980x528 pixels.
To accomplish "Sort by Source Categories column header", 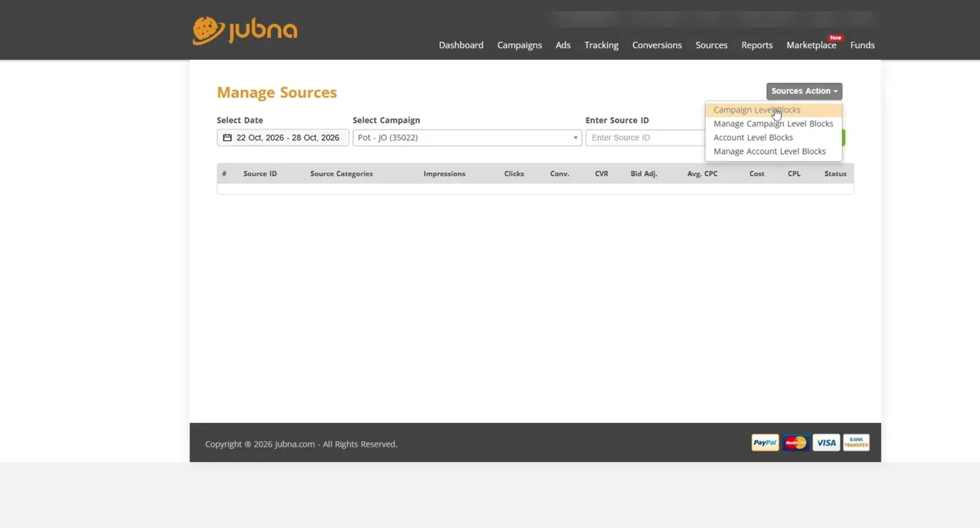I will pos(341,174).
